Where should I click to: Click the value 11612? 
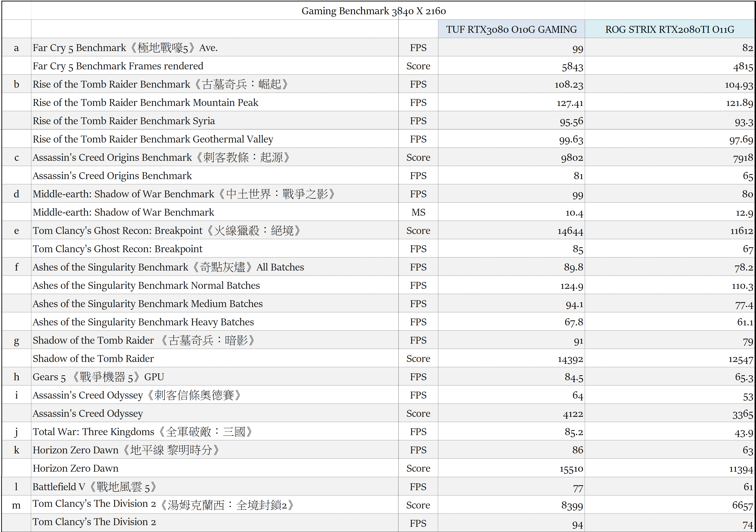[742, 231]
